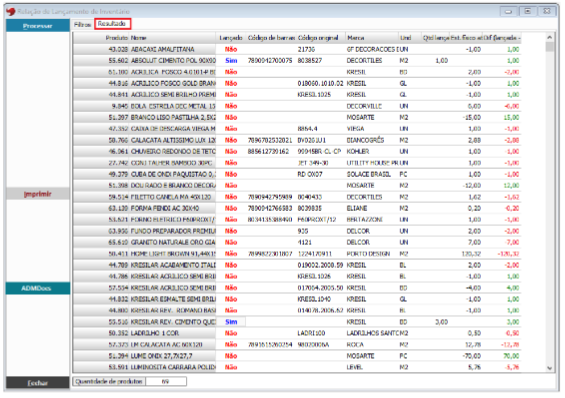Viewport: 565px width, 398px height.
Task: Select row CONJ TALHER BAMBOO 30PC
Action: [297, 163]
